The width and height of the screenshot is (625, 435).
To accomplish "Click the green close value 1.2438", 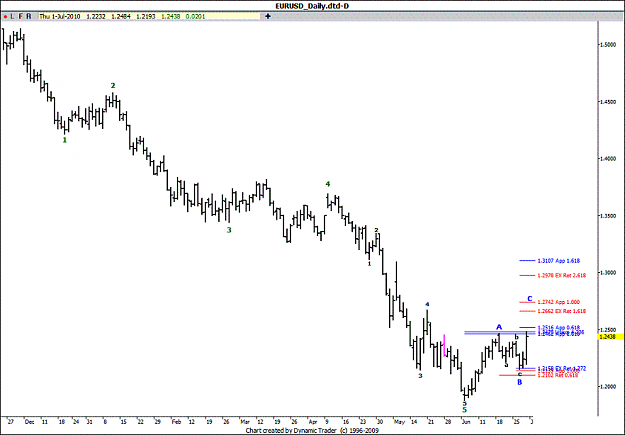I will tap(171, 17).
